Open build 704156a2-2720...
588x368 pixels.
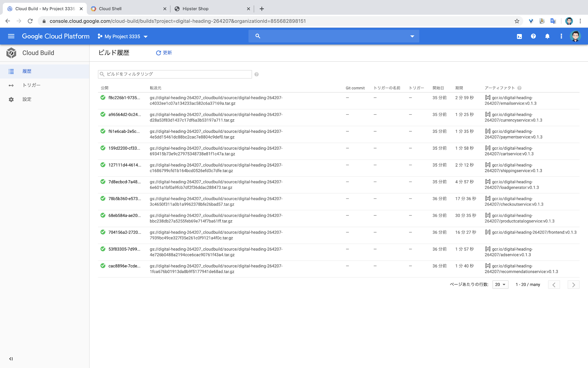125,232
